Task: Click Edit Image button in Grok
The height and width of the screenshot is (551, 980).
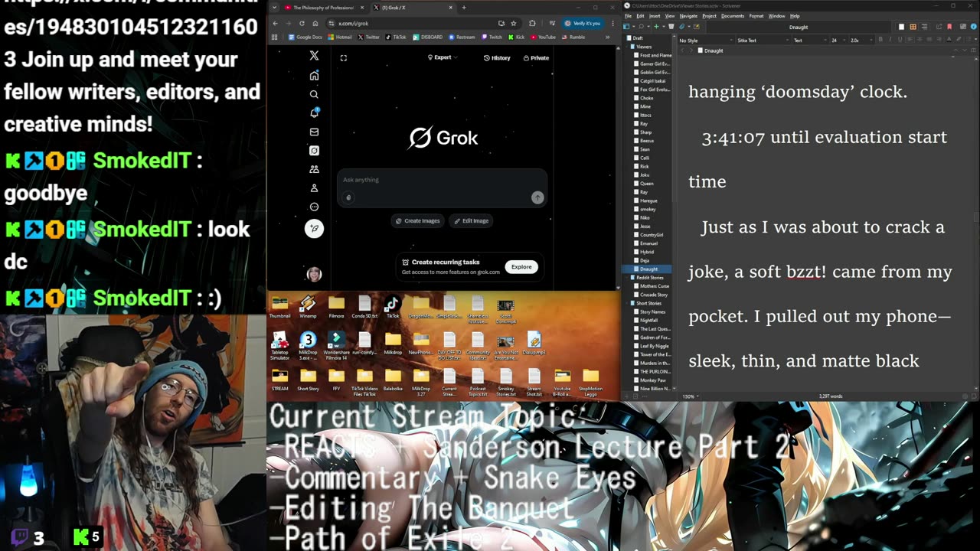Action: tap(471, 220)
